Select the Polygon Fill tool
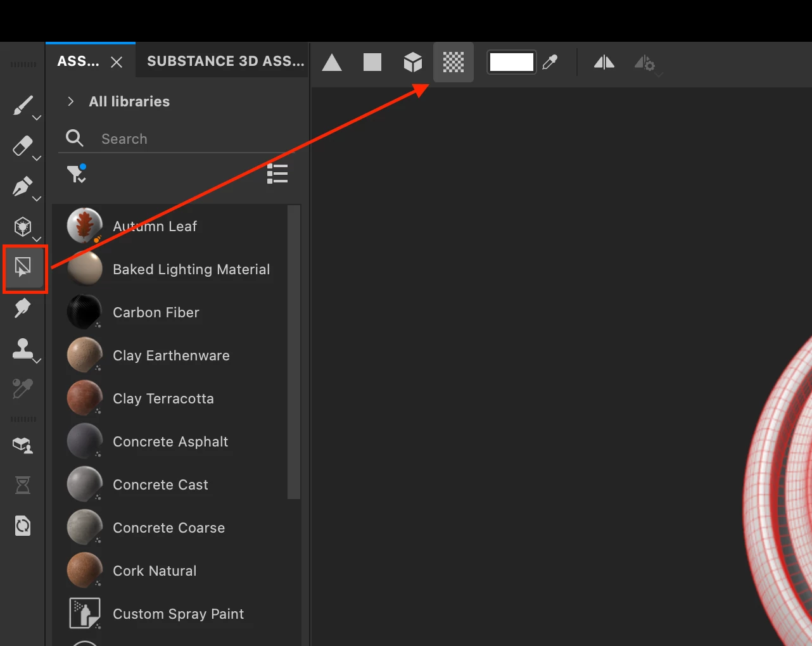 click(22, 226)
